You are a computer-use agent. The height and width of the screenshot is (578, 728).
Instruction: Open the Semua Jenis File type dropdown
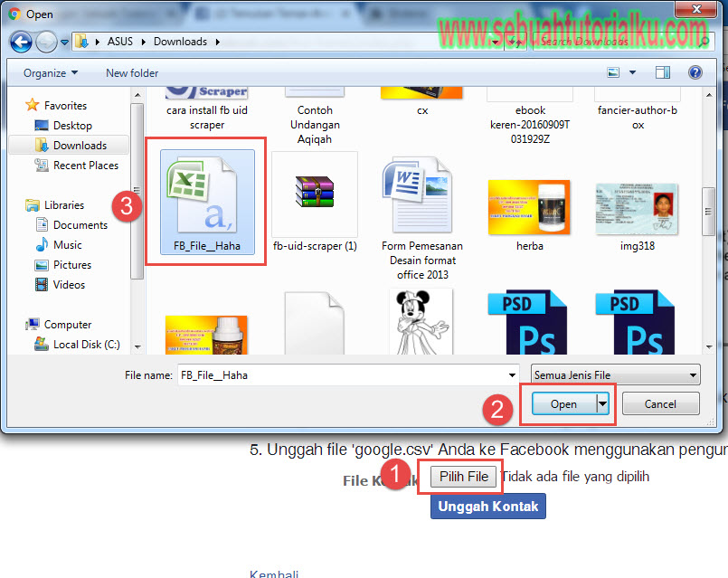click(x=615, y=375)
